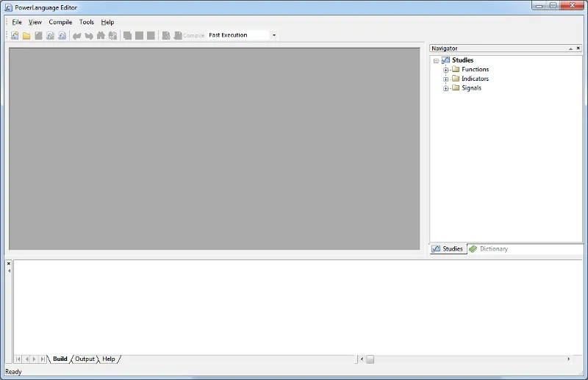
Task: Switch to the Studies navigator tab
Action: click(448, 248)
